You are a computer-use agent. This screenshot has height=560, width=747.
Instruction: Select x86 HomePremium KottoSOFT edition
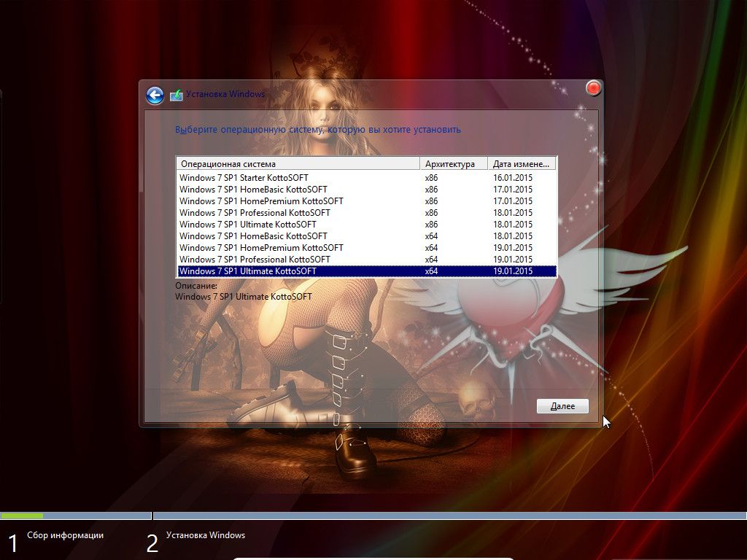point(366,201)
